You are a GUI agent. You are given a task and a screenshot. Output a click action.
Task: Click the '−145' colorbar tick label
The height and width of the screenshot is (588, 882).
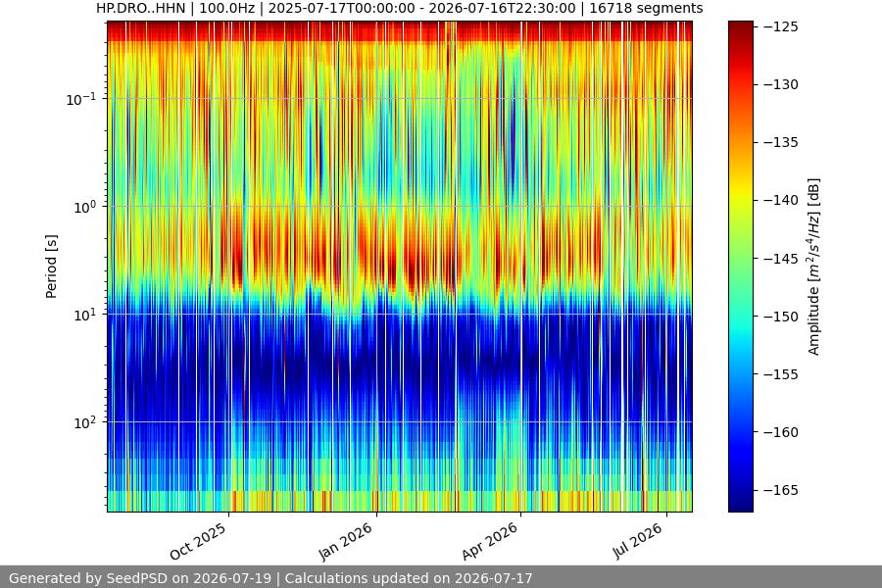(781, 259)
